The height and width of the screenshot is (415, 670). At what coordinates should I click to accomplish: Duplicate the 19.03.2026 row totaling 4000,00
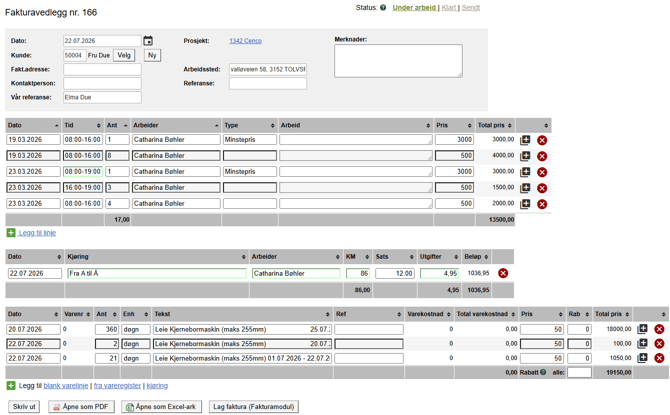click(x=525, y=156)
